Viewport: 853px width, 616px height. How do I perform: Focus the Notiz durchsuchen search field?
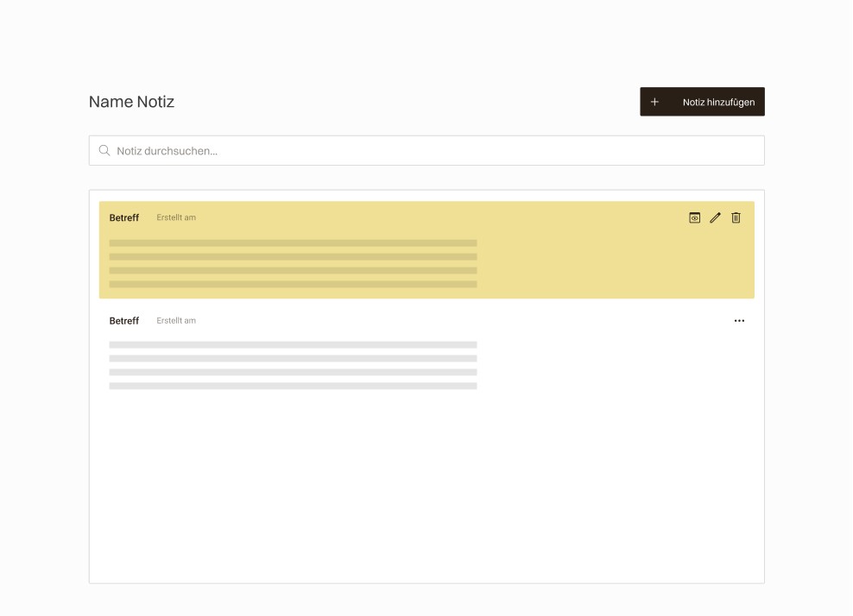[426, 151]
